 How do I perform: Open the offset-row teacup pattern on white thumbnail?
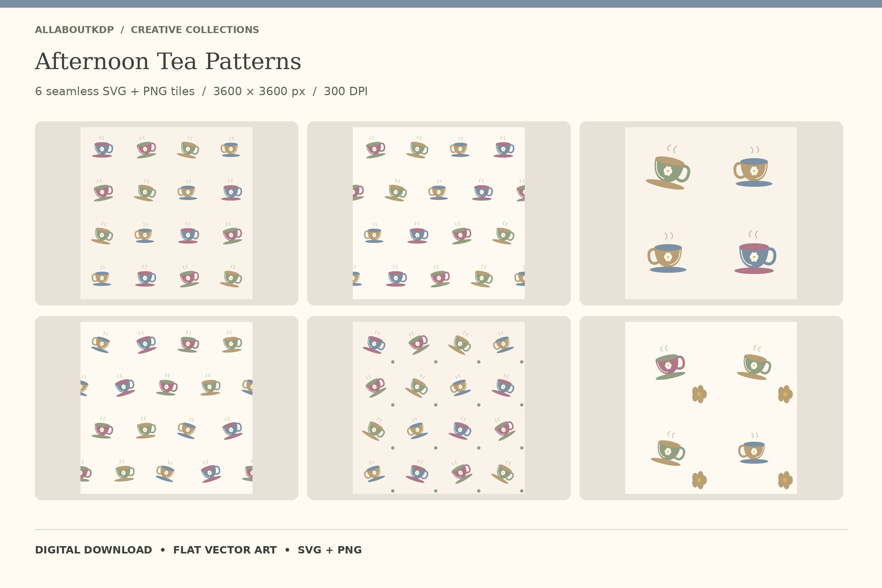(439, 213)
